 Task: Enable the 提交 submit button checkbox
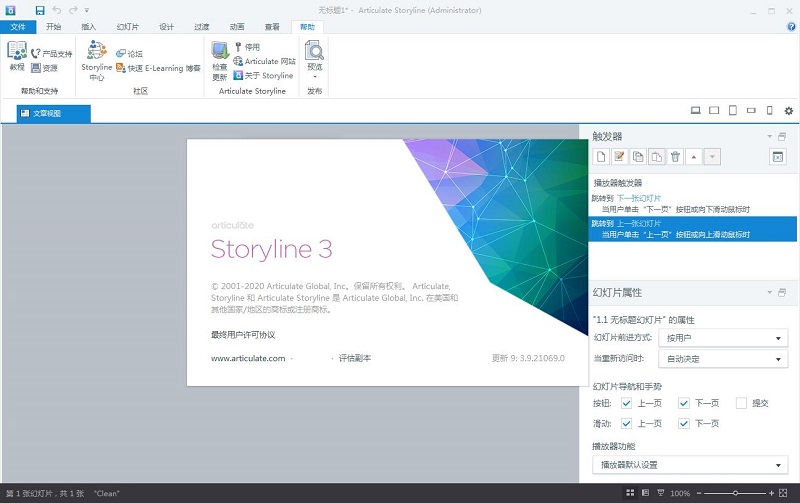coord(741,403)
